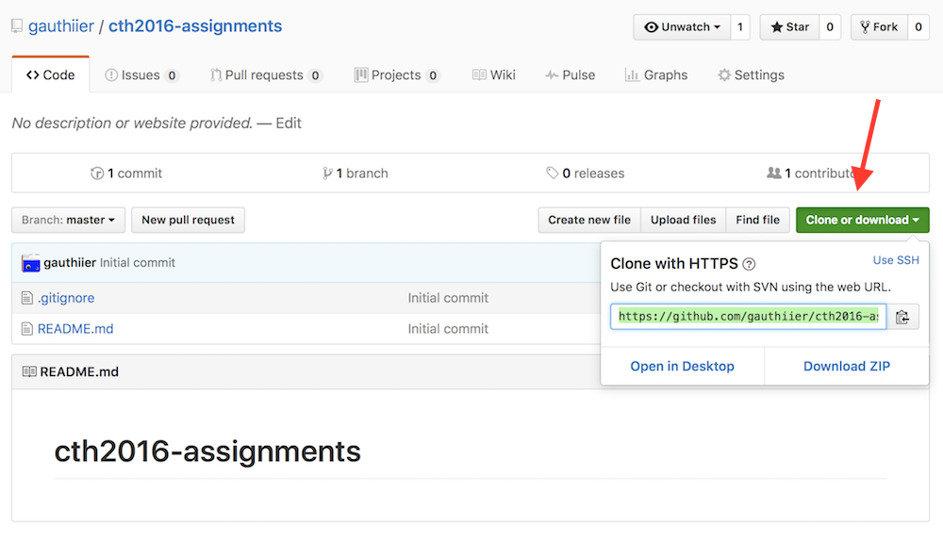Go to the Settings tab
This screenshot has width=943, height=560.
click(751, 75)
